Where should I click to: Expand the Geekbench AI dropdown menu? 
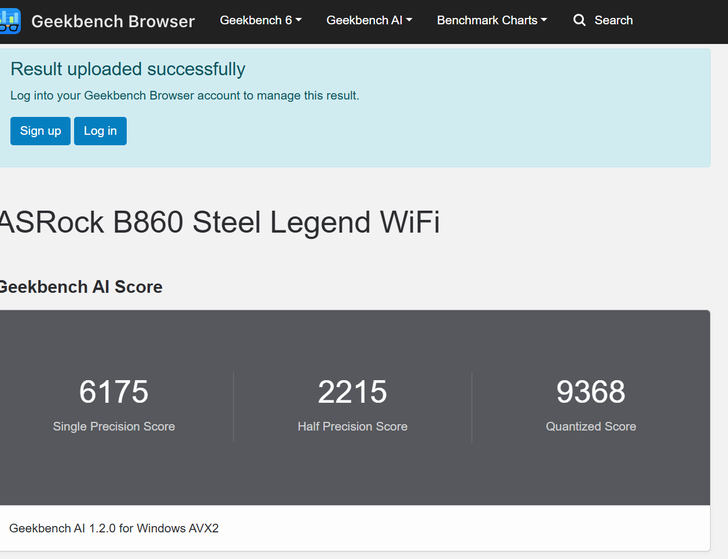coord(368,20)
